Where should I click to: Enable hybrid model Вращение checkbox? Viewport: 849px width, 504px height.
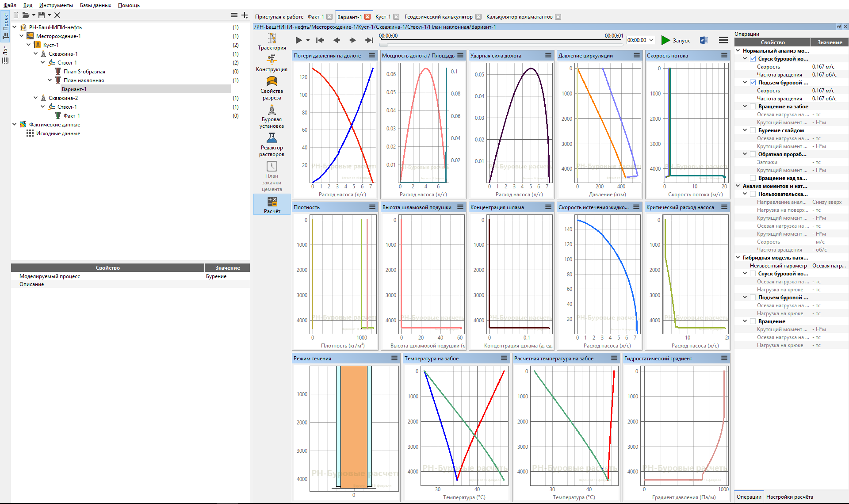click(753, 321)
